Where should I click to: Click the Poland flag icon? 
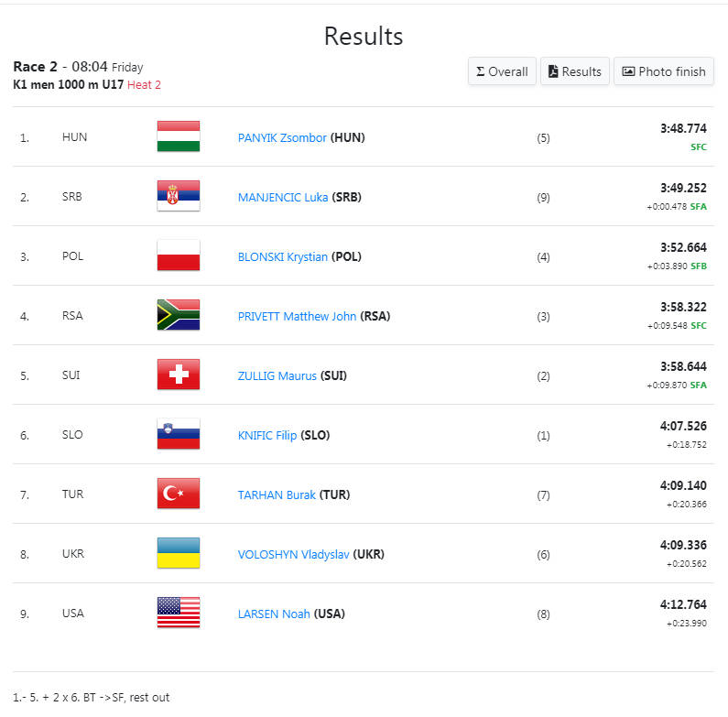pyautogui.click(x=179, y=255)
